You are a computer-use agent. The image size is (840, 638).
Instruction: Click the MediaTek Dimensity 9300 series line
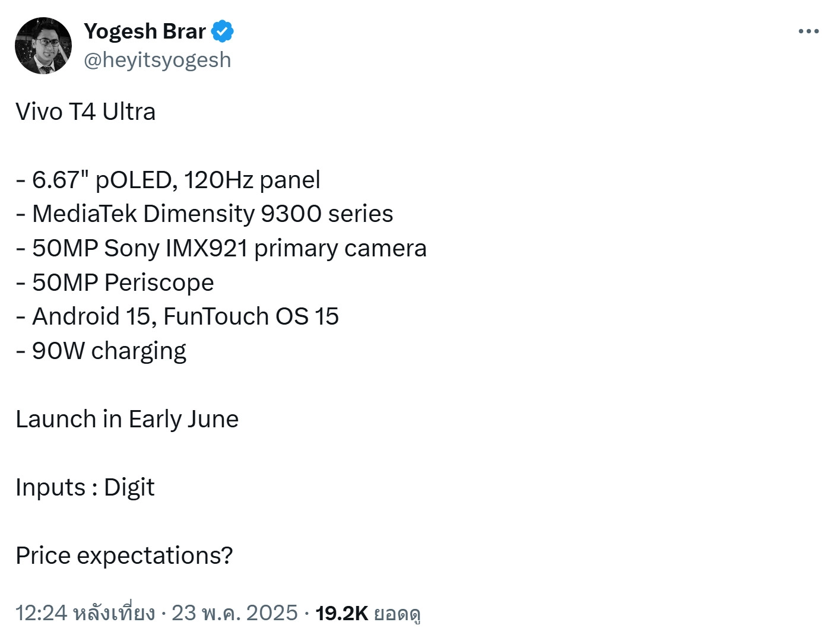pos(205,214)
